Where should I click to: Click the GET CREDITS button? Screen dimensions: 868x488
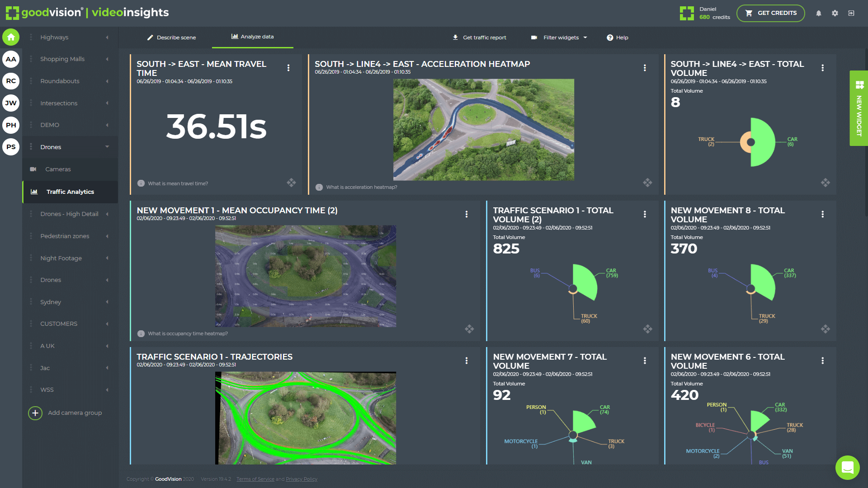coord(770,13)
